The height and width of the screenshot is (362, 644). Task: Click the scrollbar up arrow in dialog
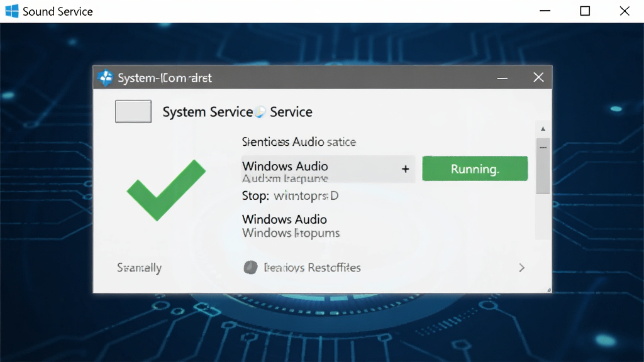(x=543, y=129)
